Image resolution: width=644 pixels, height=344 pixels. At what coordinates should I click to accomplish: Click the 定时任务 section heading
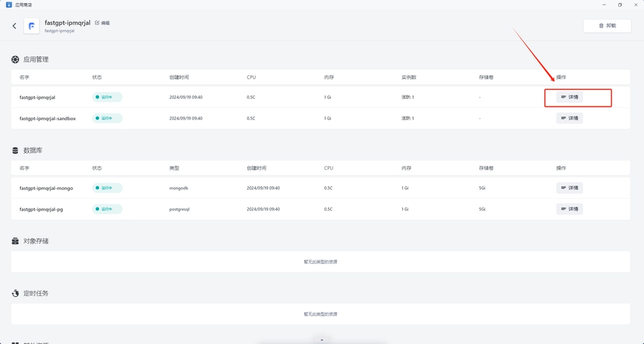point(36,293)
